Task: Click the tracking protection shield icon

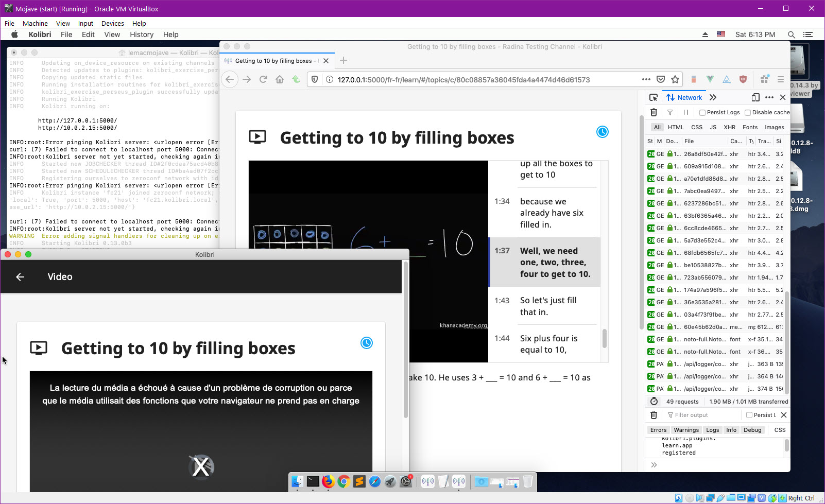Action: 315,79
